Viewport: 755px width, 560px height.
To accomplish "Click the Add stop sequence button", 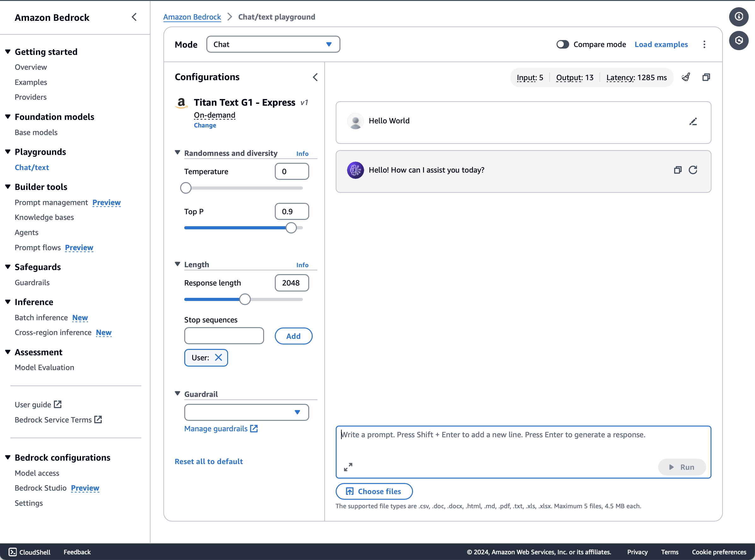I will coord(293,336).
